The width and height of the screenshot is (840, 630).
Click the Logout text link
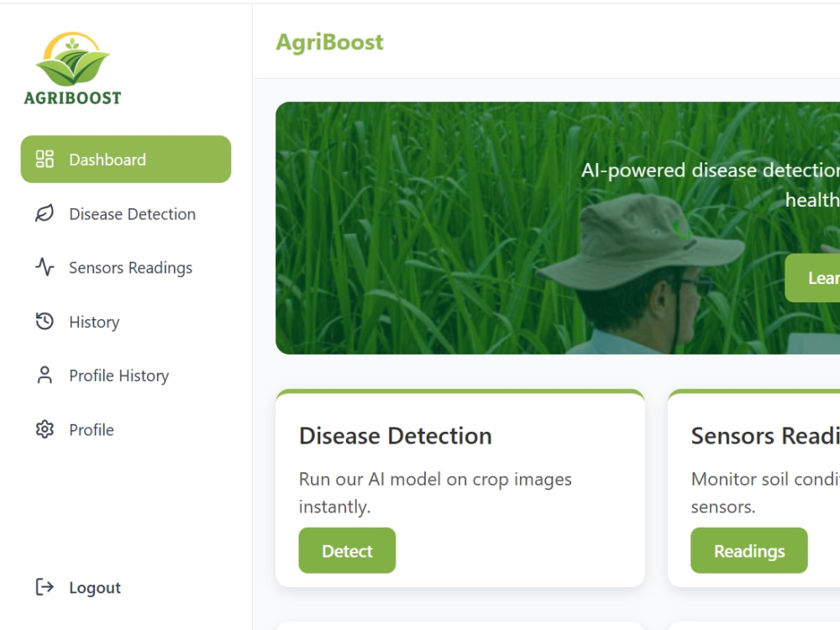pyautogui.click(x=95, y=588)
